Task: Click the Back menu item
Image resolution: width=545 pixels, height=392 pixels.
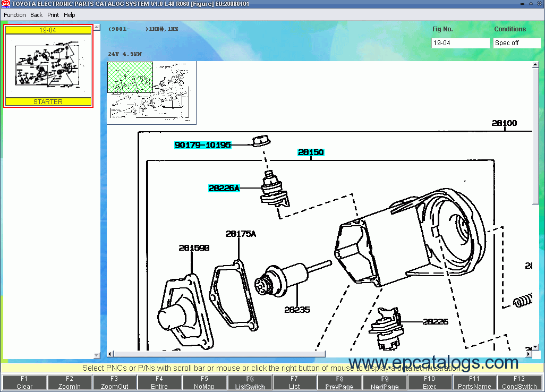Action: click(x=36, y=15)
